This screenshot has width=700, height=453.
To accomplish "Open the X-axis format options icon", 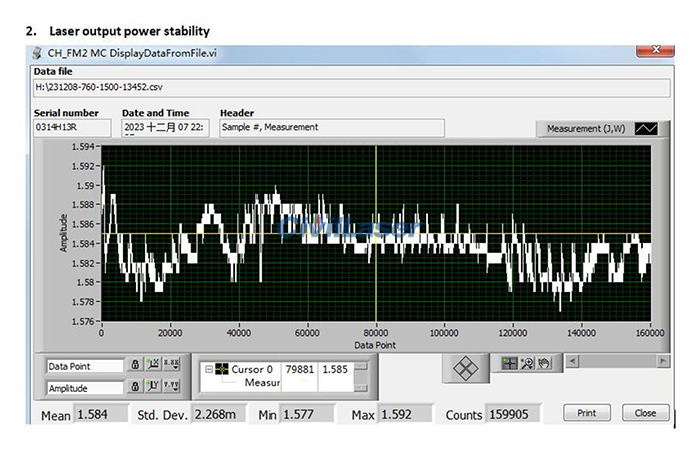I will pos(171,367).
